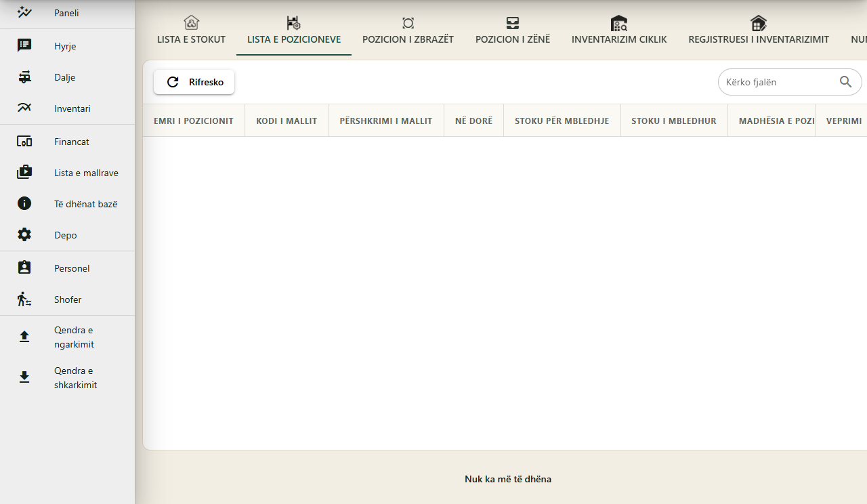
Task: Click EMRI I POZICIONIT column header
Action: pyautogui.click(x=194, y=121)
